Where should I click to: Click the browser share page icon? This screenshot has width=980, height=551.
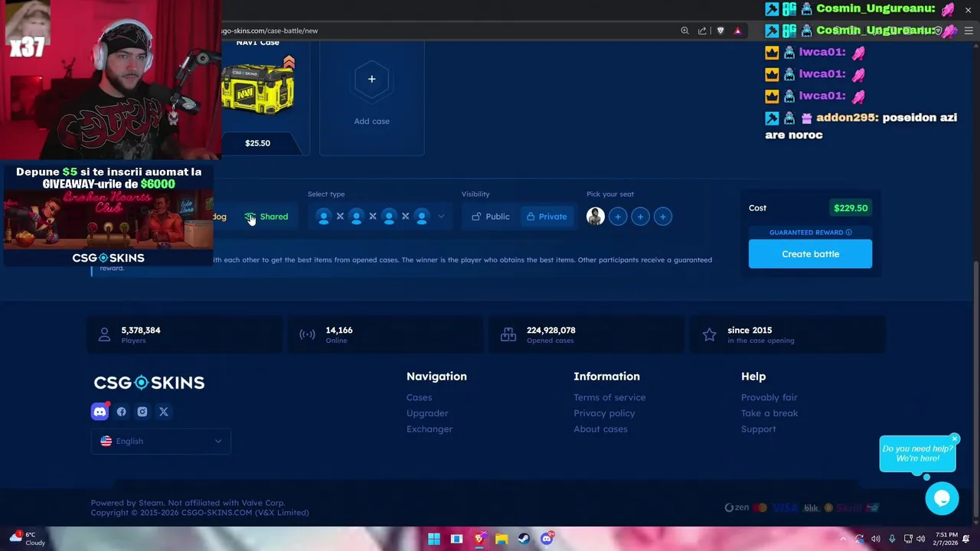(x=702, y=31)
